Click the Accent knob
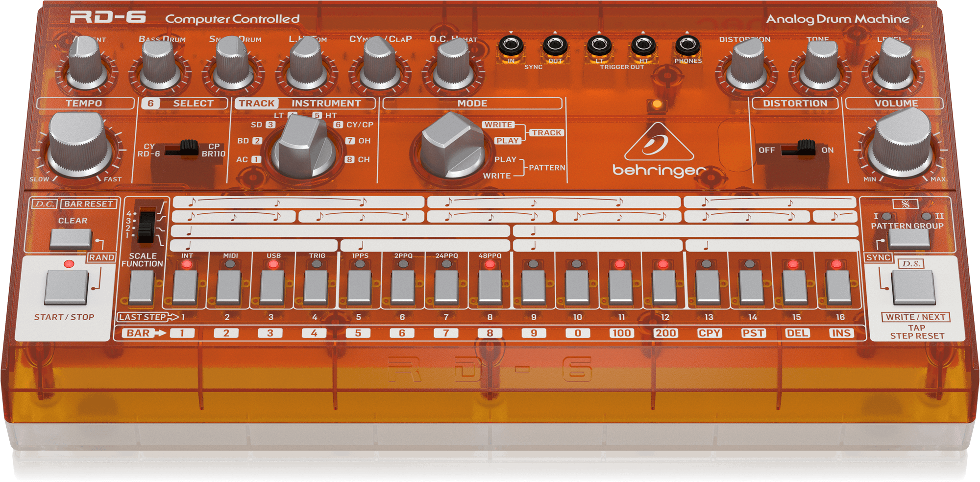This screenshot has height=482, width=980. point(86,63)
